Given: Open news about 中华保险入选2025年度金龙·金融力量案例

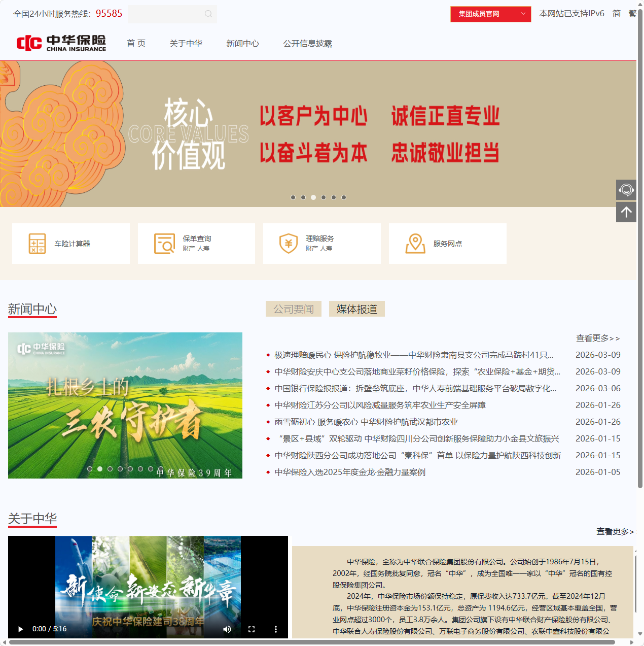Looking at the screenshot, I should (x=349, y=472).
